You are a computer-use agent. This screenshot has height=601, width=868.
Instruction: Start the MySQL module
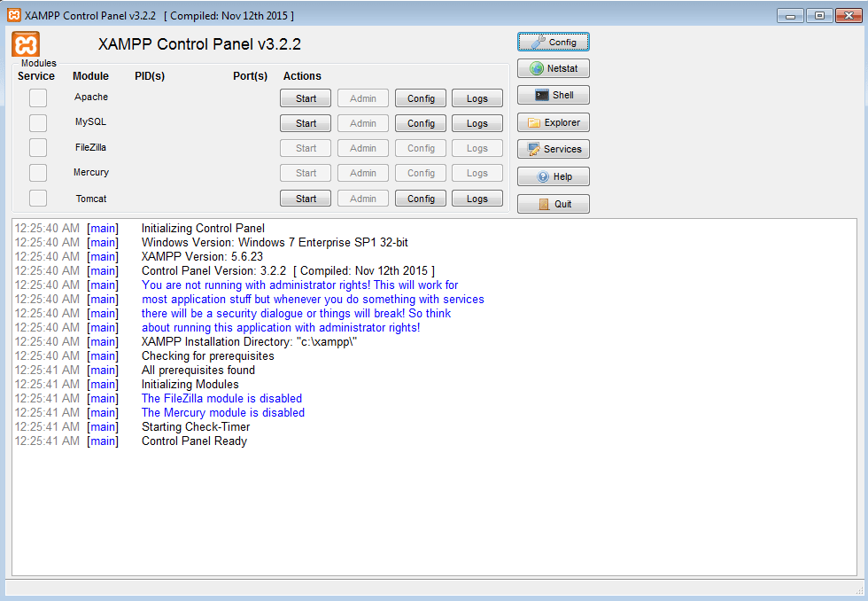pyautogui.click(x=305, y=122)
